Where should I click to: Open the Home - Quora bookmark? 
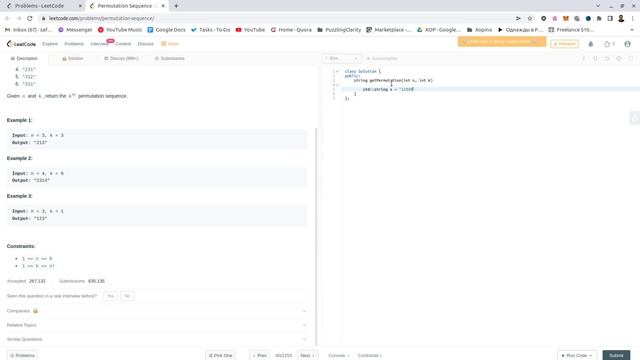click(x=291, y=30)
